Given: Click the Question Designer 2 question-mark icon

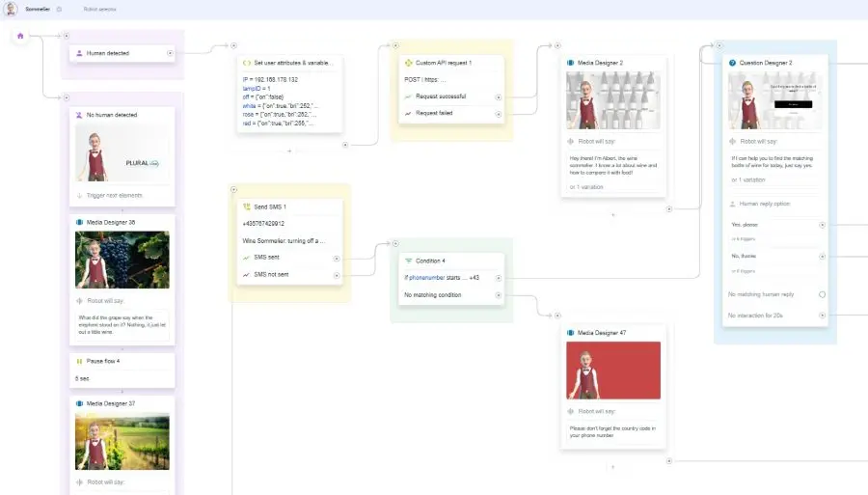Looking at the screenshot, I should (732, 63).
